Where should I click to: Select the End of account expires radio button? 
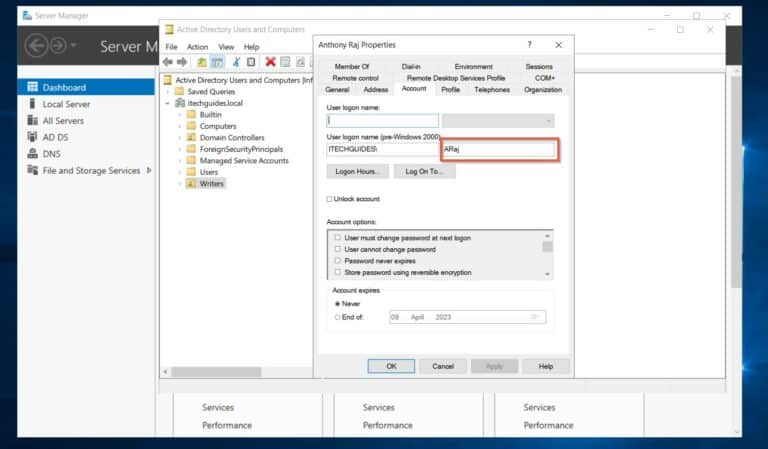[337, 317]
